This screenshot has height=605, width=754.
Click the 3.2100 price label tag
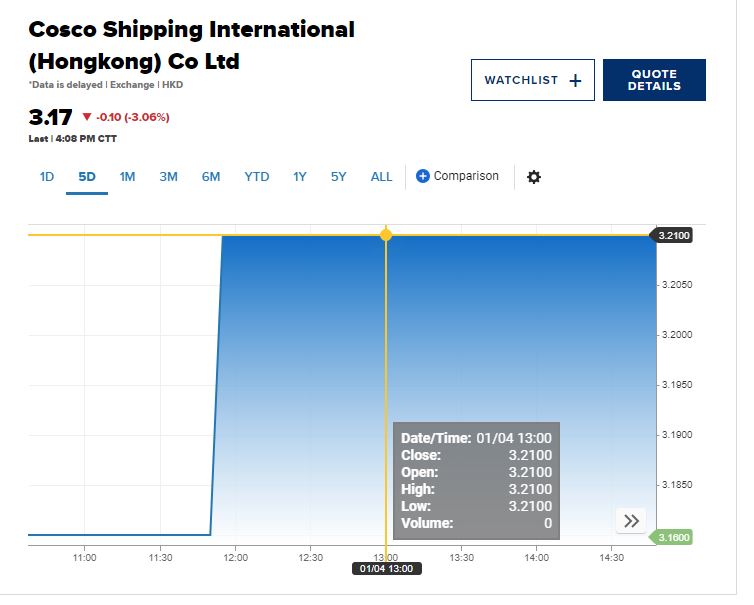click(672, 235)
